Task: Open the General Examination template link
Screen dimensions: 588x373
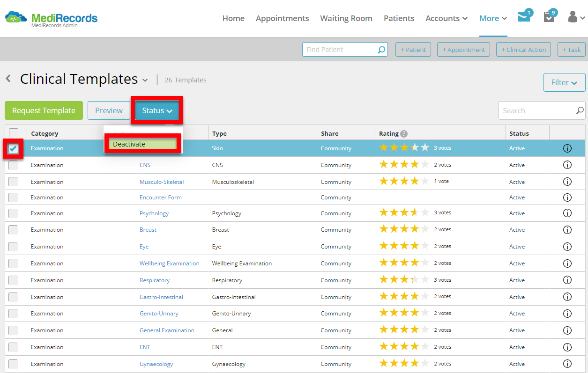Action: [167, 330]
